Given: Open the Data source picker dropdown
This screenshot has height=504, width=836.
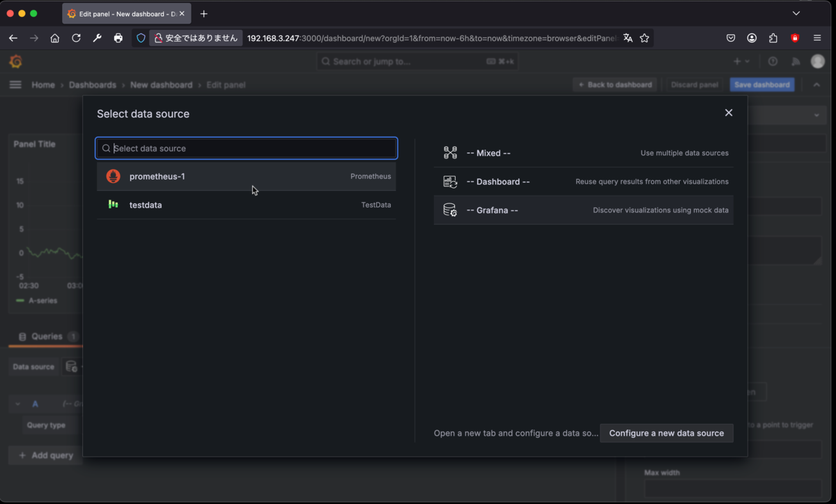Looking at the screenshot, I should 74,367.
